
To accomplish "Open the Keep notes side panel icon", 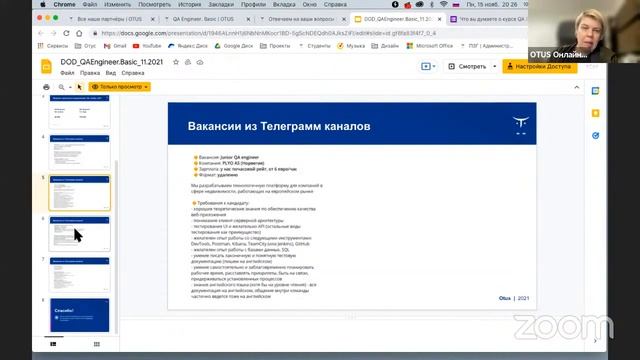I will pyautogui.click(x=596, y=113).
